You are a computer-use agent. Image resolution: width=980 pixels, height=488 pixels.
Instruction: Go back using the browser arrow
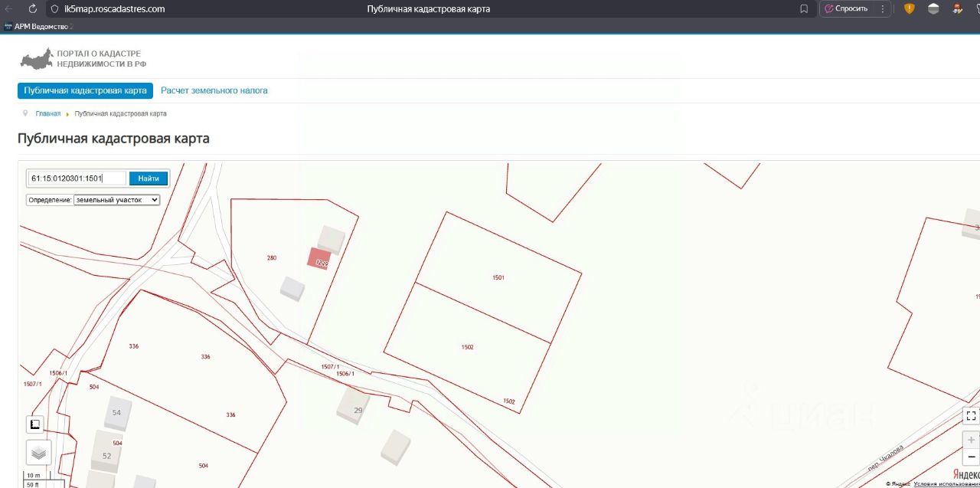[9, 9]
